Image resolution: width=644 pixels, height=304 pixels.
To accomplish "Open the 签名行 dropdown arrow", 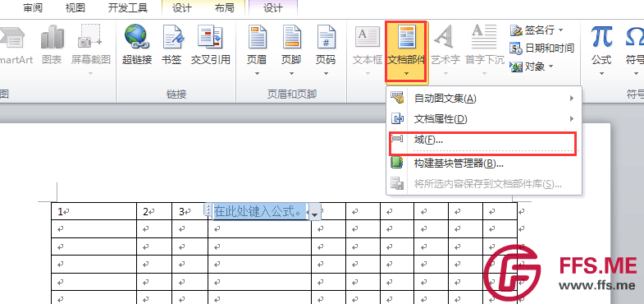I will coord(560,30).
